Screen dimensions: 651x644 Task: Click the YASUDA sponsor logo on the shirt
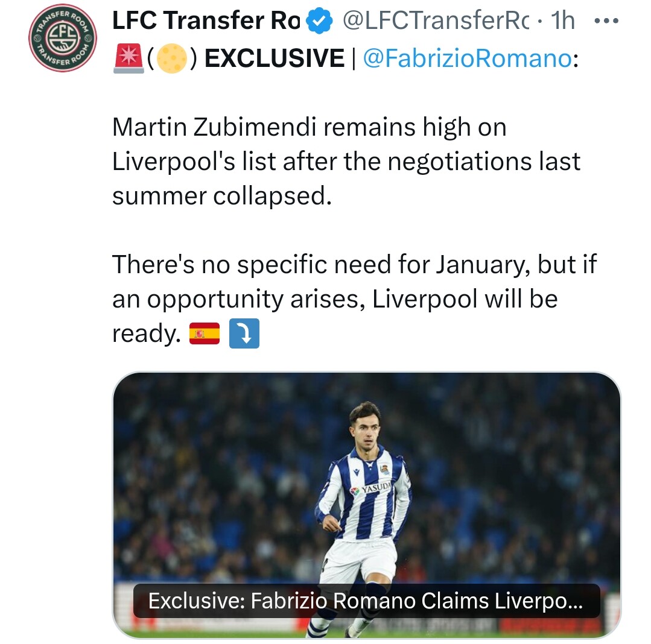point(371,488)
